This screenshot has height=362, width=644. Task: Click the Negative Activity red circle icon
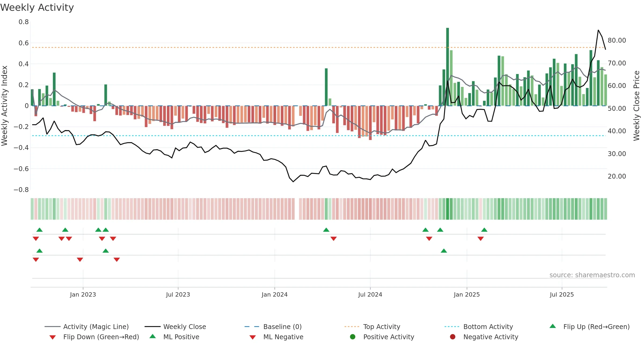(453, 337)
